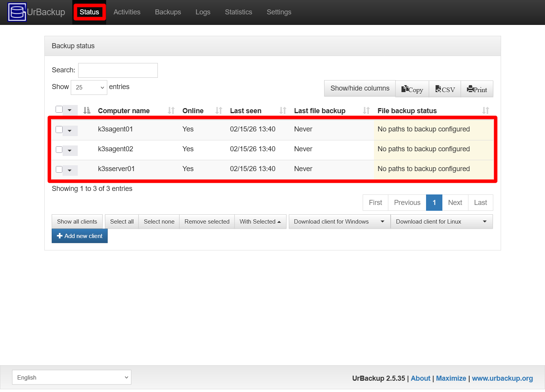Open the www.urbackup.org link
The height and width of the screenshot is (392, 545).
tap(503, 378)
